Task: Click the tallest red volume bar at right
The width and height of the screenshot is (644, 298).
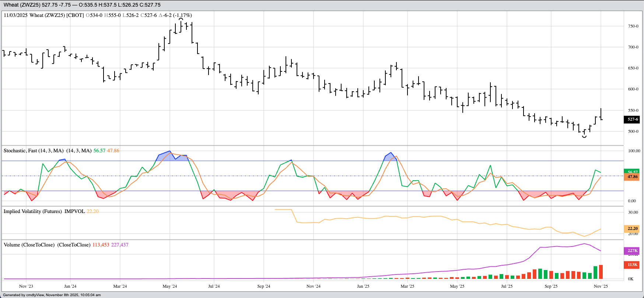Action: pos(601,272)
